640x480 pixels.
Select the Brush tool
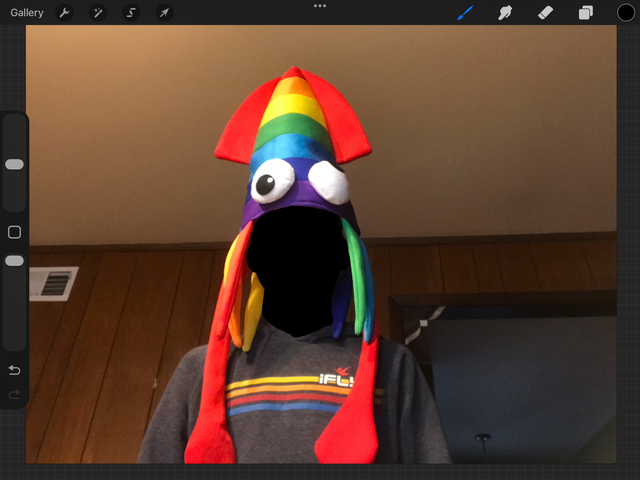pos(465,13)
